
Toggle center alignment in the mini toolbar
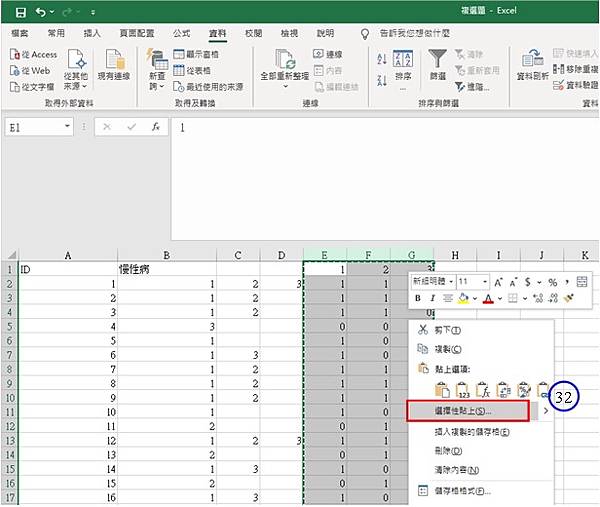(447, 298)
